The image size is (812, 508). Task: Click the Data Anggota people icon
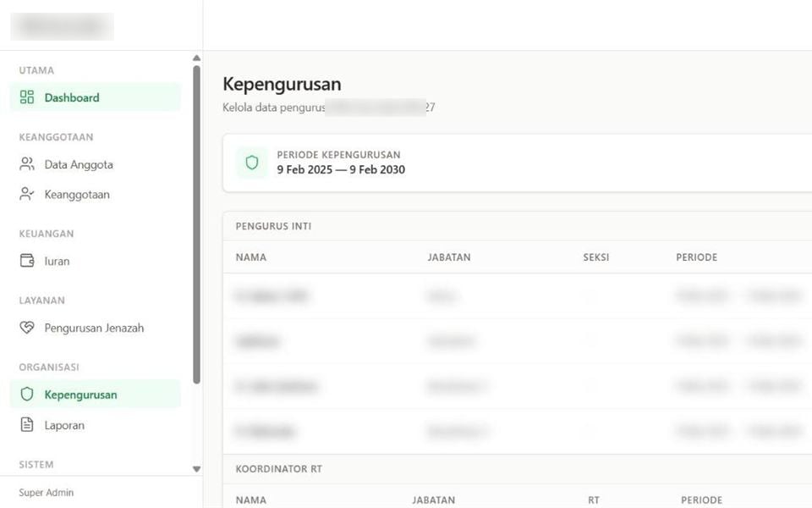(x=27, y=163)
